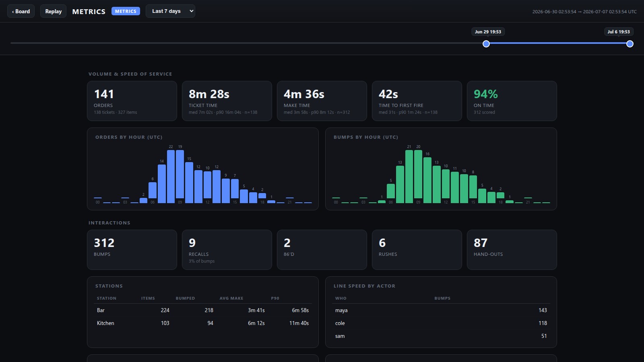Viewport: 644px width, 362px height.
Task: Click the green bumps bar labeled 21
Action: tap(409, 177)
